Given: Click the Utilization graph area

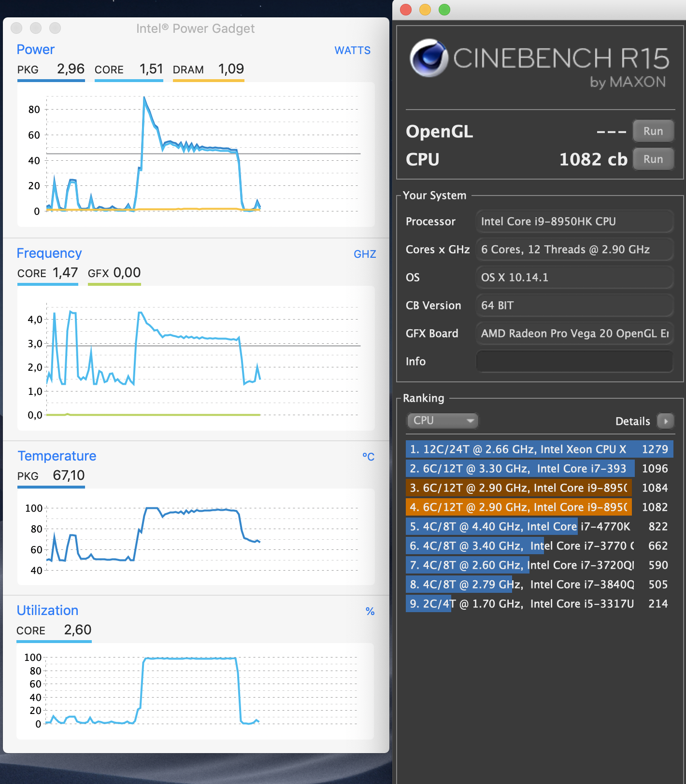Looking at the screenshot, I should 196,691.
